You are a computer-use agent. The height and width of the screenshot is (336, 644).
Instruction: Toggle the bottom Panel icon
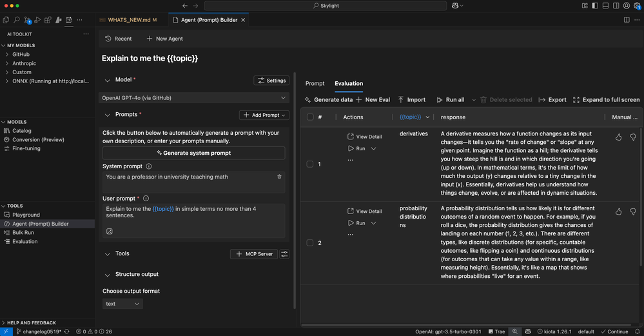(605, 6)
